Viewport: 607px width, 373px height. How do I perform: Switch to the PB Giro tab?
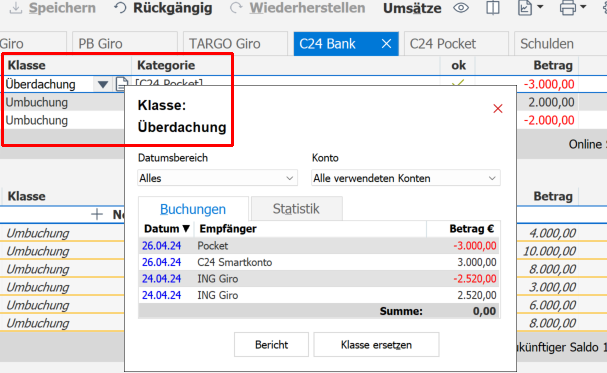(x=125, y=44)
